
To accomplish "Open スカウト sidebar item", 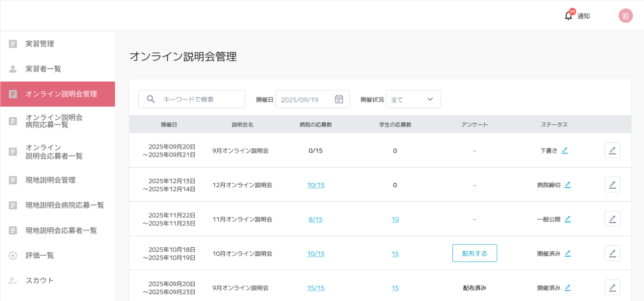I will 40,280.
